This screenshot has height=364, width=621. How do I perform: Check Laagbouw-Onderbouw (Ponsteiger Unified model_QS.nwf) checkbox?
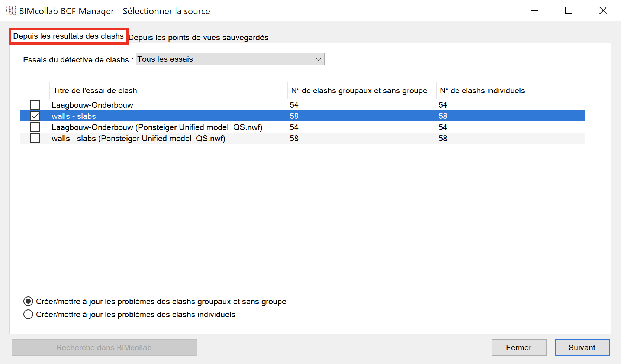[35, 127]
